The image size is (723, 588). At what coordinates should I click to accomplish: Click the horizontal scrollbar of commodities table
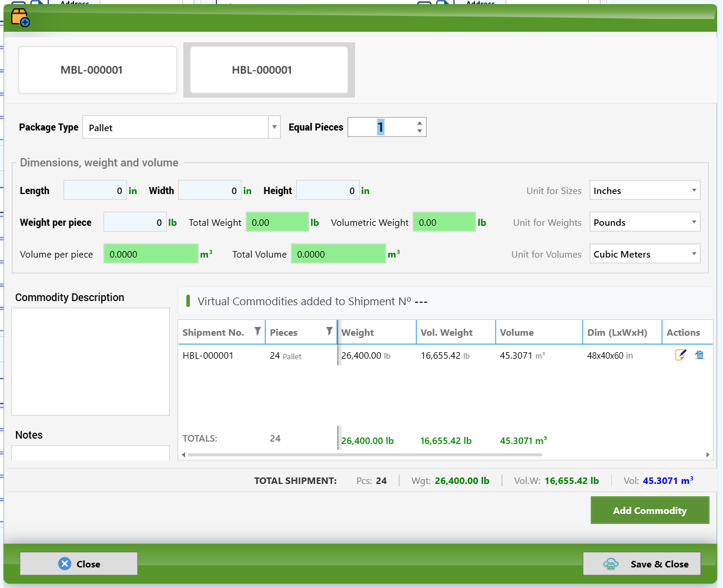coord(446,455)
